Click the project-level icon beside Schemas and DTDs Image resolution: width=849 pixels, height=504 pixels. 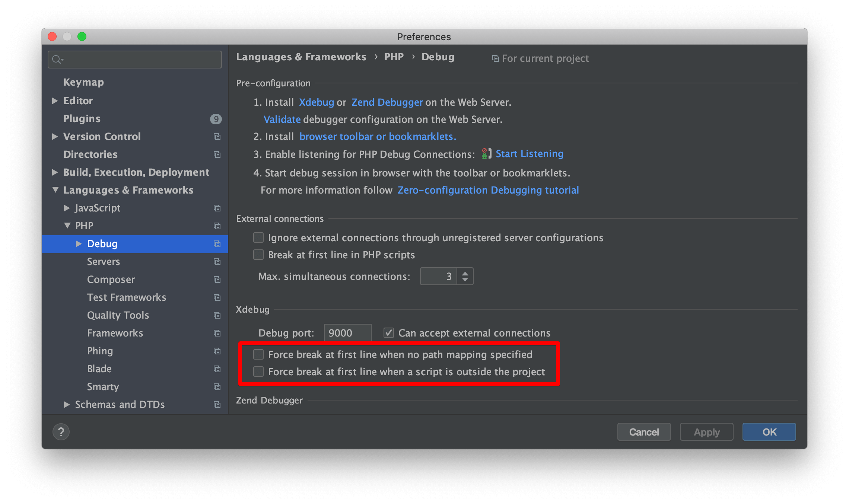[217, 405]
